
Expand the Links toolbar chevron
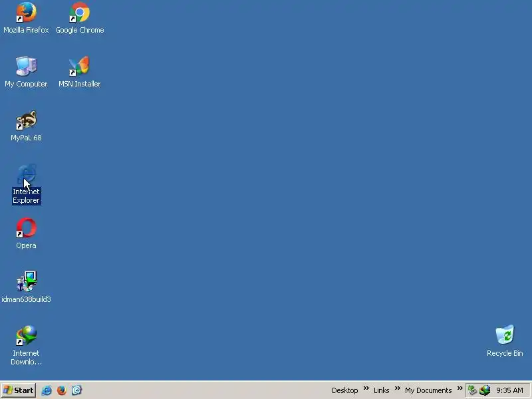(397, 388)
